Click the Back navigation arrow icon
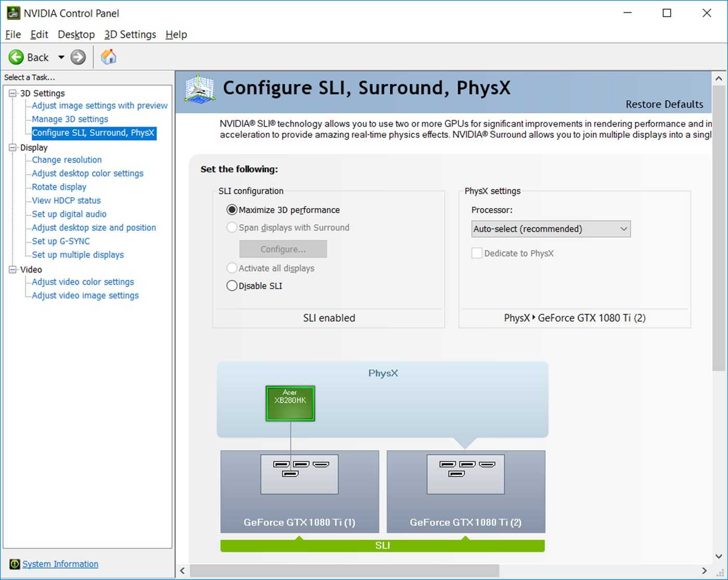Image resolution: width=728 pixels, height=580 pixels. click(16, 57)
